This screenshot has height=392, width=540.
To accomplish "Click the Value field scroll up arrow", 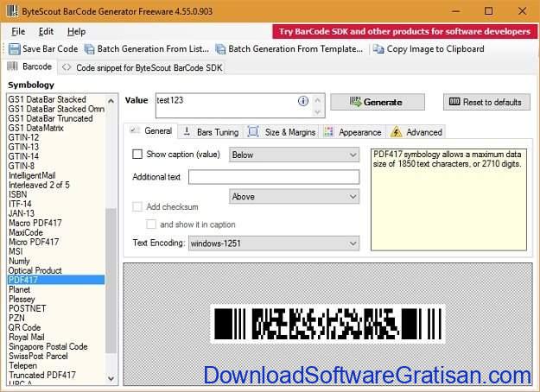I will coord(318,100).
